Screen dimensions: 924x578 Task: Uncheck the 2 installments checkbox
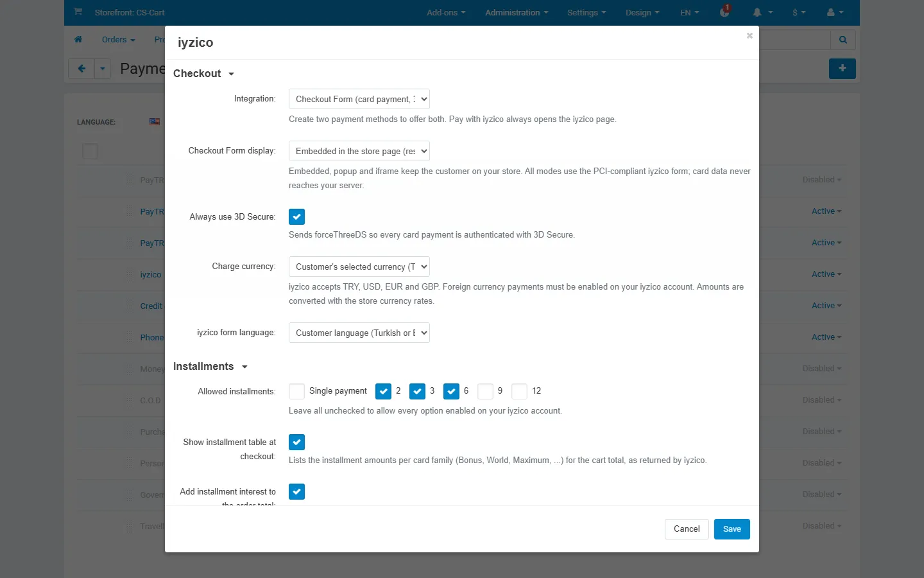[x=383, y=391]
